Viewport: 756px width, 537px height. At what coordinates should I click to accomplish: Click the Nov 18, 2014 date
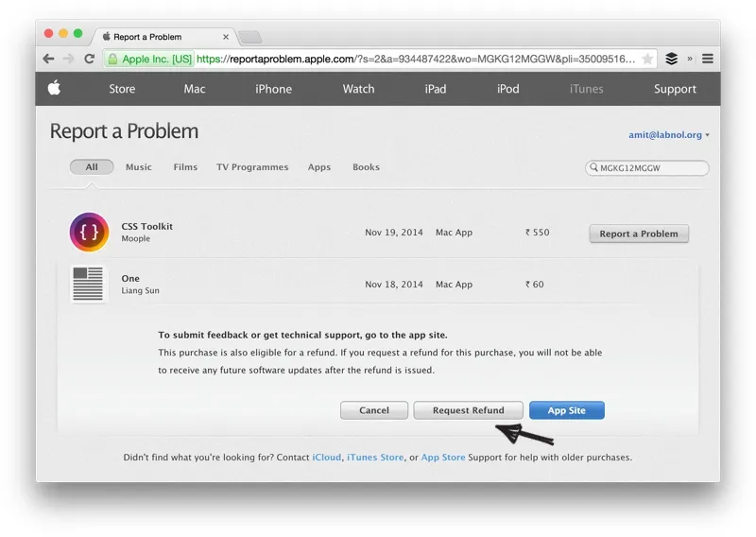[x=394, y=285]
